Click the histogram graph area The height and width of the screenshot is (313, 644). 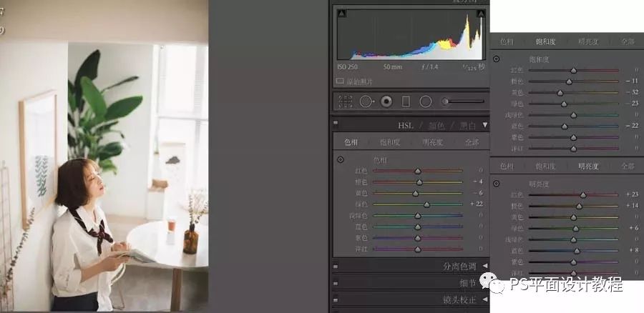(411, 34)
